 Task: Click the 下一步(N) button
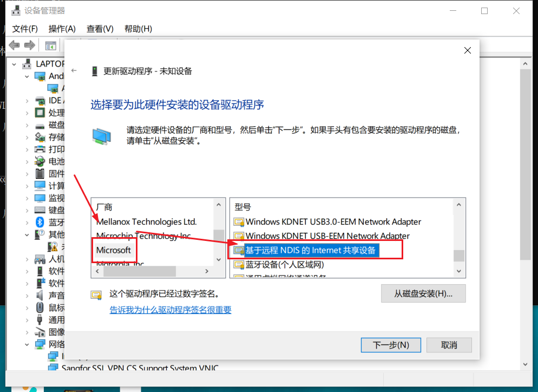tap(391, 345)
